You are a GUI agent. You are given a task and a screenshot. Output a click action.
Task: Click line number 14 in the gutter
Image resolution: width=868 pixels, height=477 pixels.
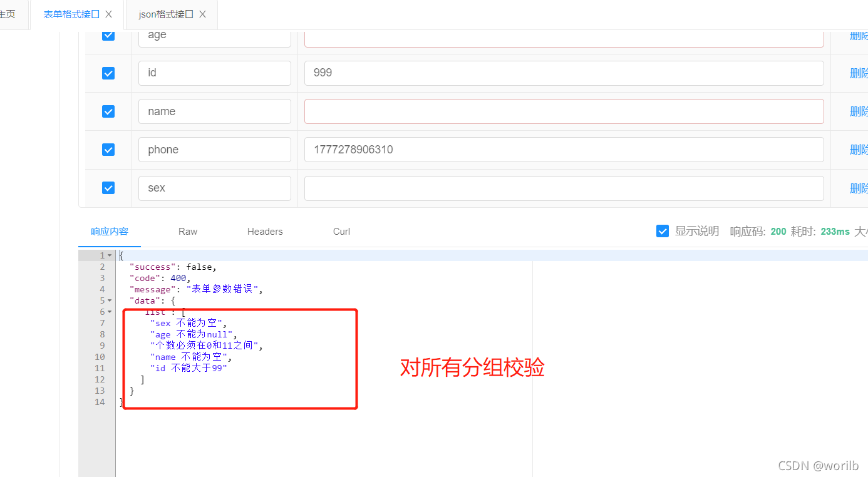click(100, 402)
